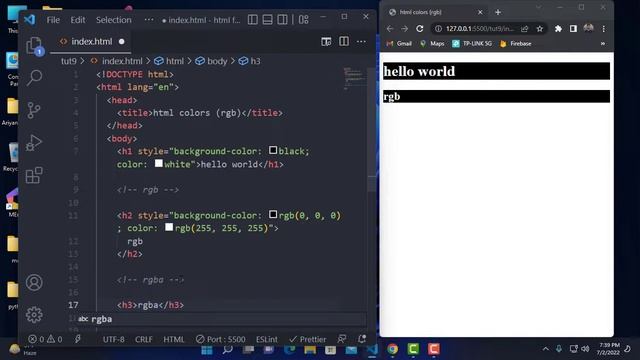Click the rgb(255, 255, 255) color swatch
This screenshot has height=360, width=640.
[x=169, y=227]
